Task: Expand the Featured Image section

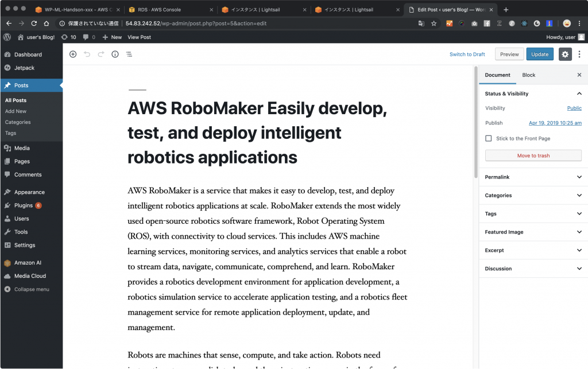Action: click(x=533, y=232)
